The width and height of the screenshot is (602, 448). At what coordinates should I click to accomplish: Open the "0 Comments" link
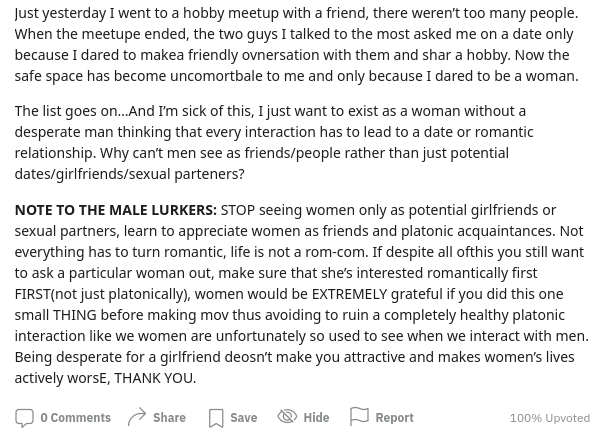pos(75,418)
